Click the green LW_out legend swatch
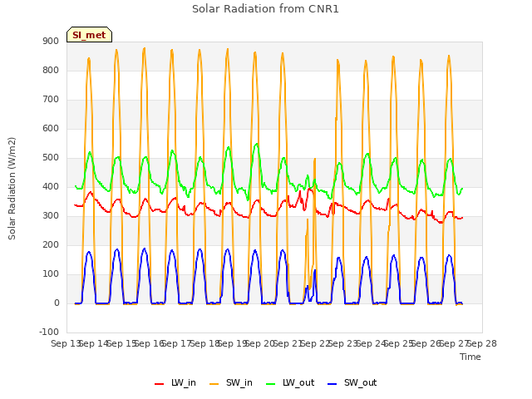 [271, 384]
